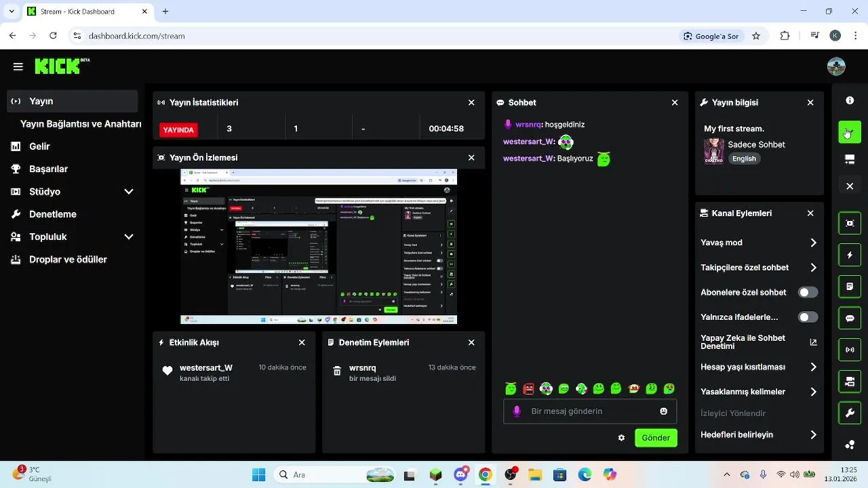Bookmark this page with the star icon

[756, 36]
